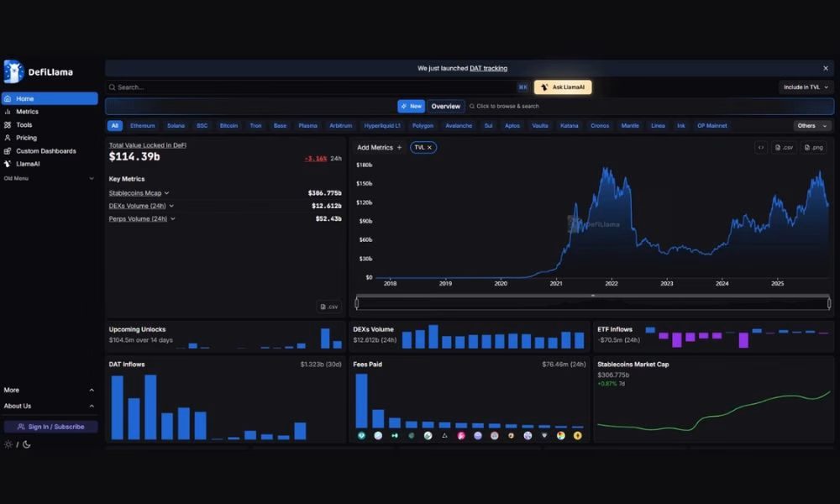Select the Ethereum chain tab
Screen dimensions: 840x504
point(143,126)
